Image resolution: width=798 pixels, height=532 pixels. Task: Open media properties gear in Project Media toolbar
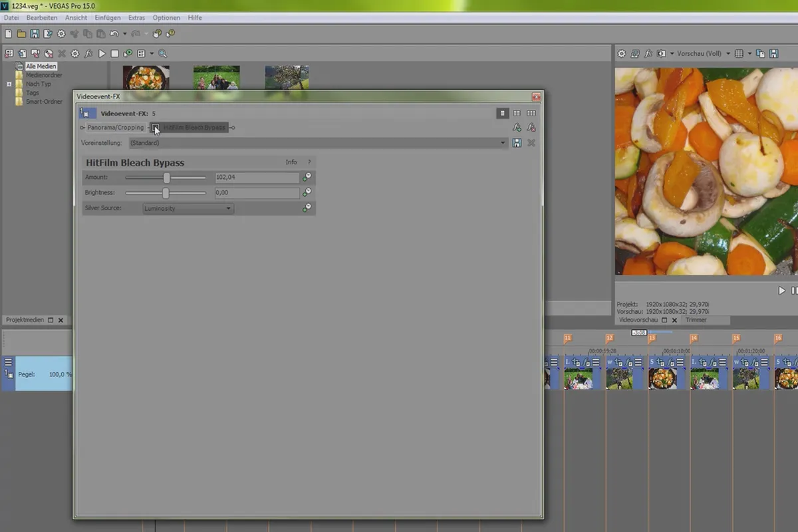point(75,53)
